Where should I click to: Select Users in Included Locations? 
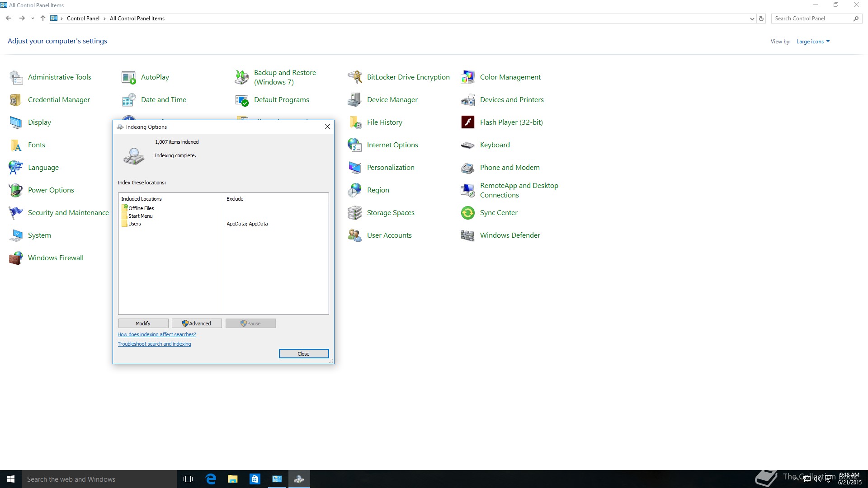click(x=132, y=224)
